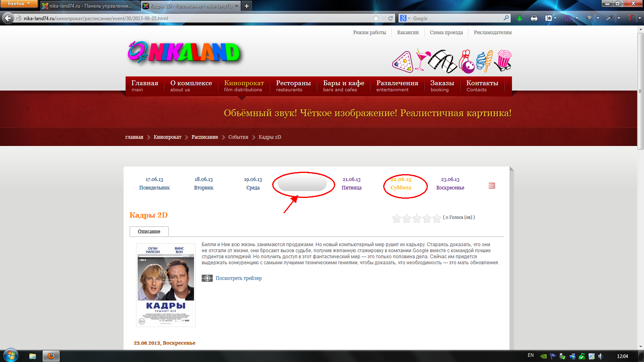Click the red T toolbar icon

tap(630, 18)
